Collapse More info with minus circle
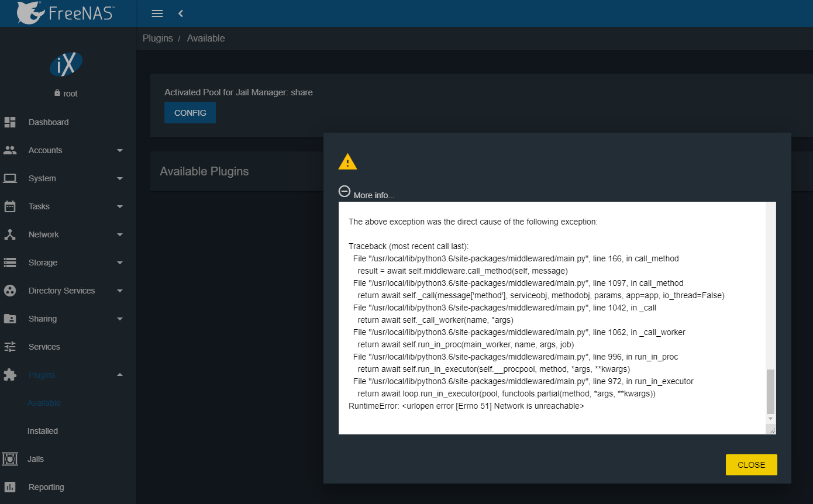This screenshot has height=504, width=813. tap(345, 191)
